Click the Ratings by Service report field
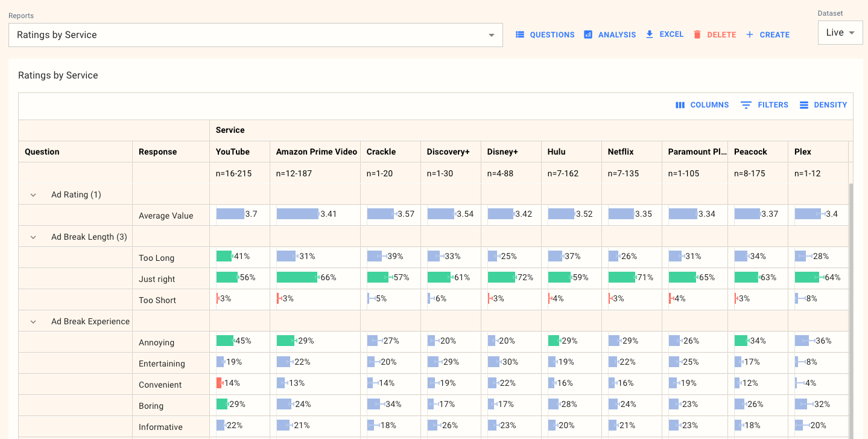This screenshot has width=868, height=439. (253, 35)
